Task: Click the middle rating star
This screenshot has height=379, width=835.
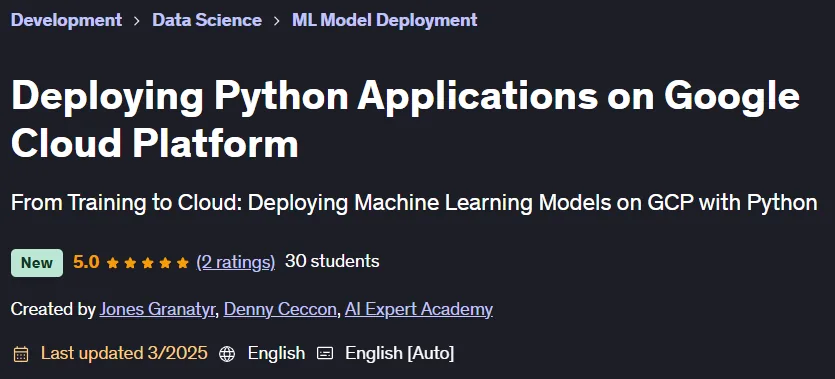Action: 148,262
